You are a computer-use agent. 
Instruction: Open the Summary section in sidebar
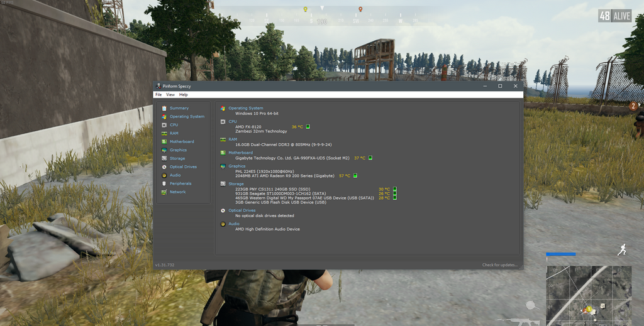pyautogui.click(x=179, y=108)
